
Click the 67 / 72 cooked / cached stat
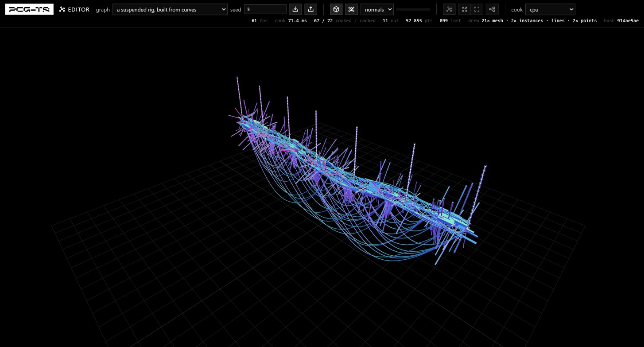click(x=345, y=21)
